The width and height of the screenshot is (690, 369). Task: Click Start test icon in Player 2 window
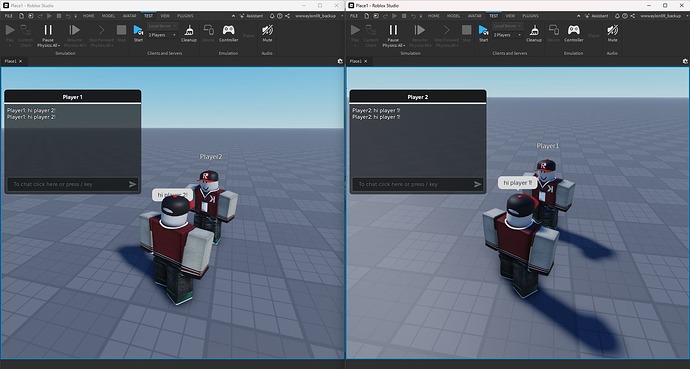483,31
